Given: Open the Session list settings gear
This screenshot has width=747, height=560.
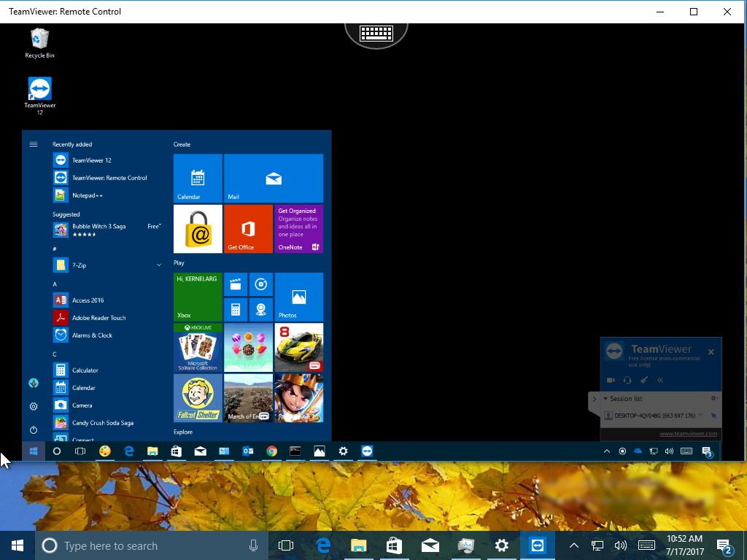Looking at the screenshot, I should click(712, 398).
